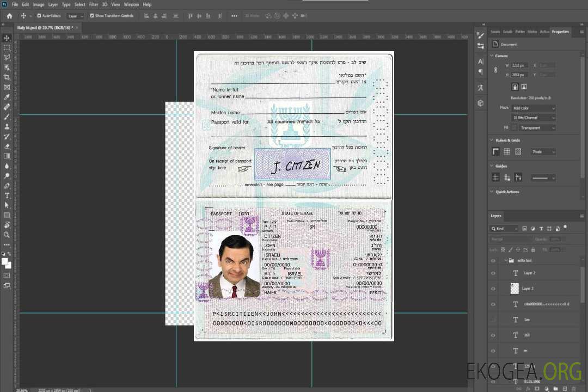588x392 pixels.
Task: Click the Lock all padlock icon
Action: [x=533, y=249]
